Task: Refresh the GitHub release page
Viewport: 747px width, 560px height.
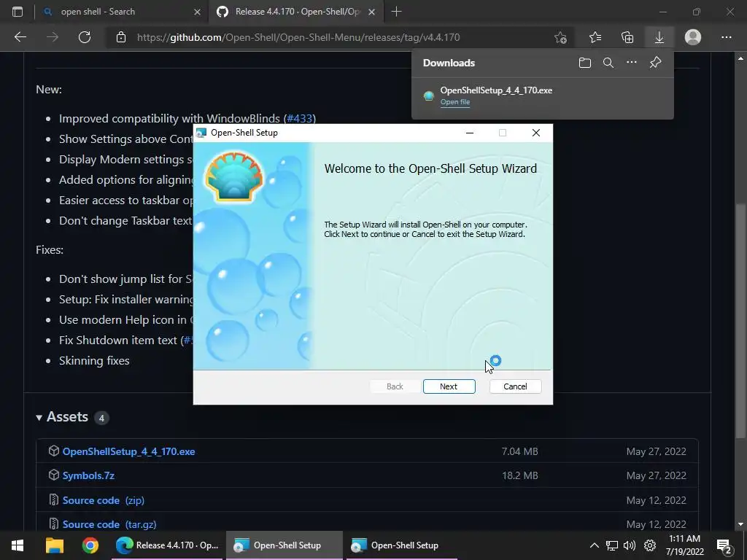Action: 85,37
